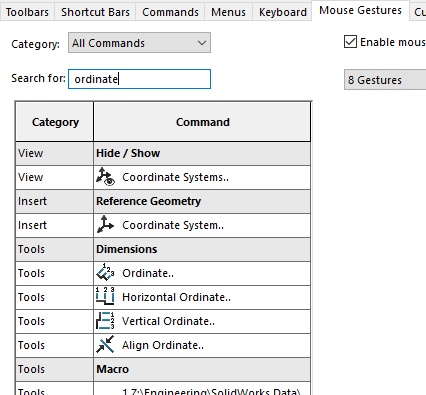Select the Mouse Gestures tab
426x395 pixels.
(360, 11)
